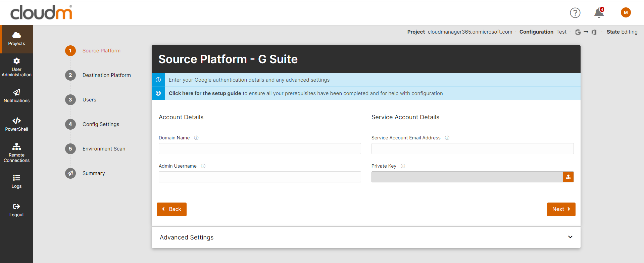Show info tooltip for Domain Name
Screen dimensions: 644x263
[196, 138]
